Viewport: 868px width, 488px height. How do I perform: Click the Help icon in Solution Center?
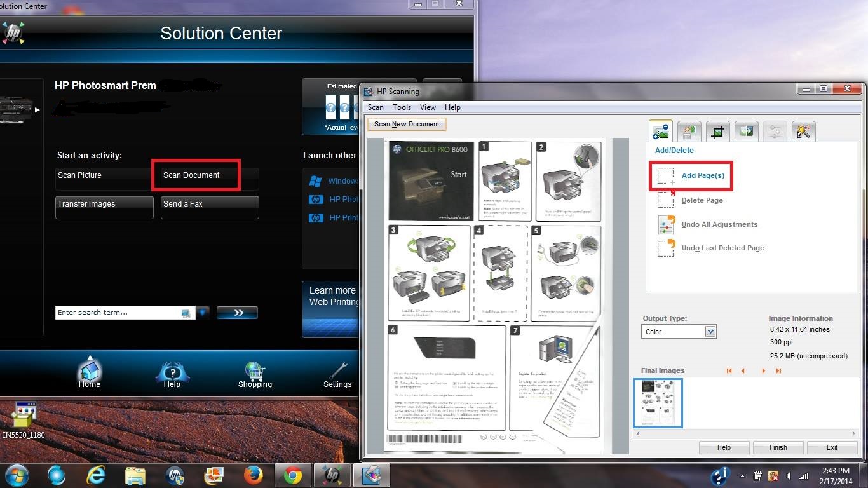[x=172, y=374]
